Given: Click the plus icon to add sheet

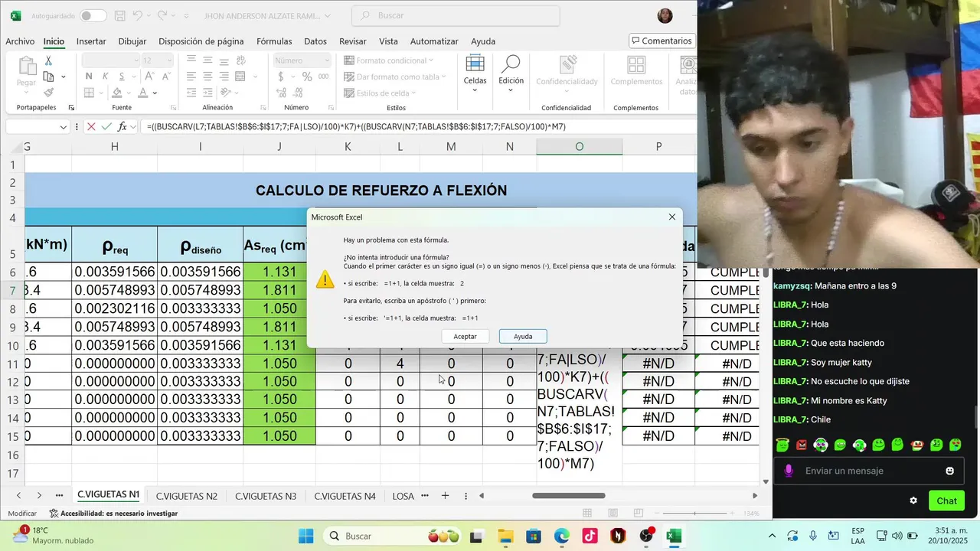Looking at the screenshot, I should point(445,496).
